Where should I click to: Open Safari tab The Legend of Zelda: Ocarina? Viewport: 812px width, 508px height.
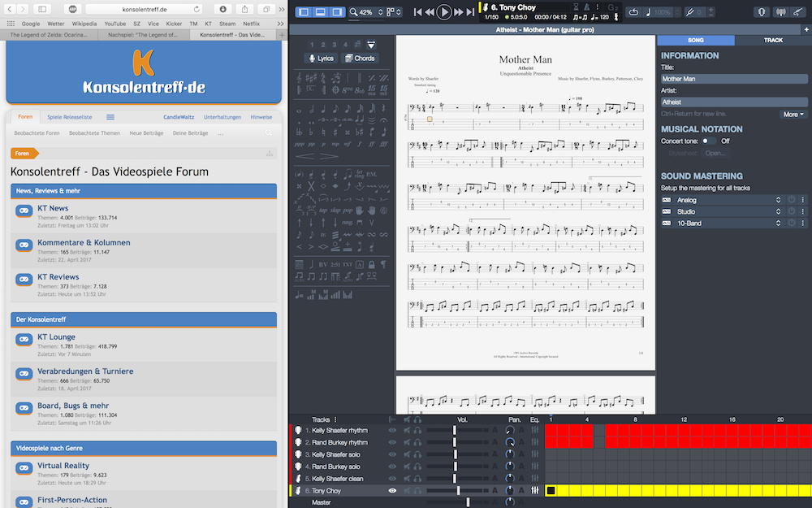49,35
